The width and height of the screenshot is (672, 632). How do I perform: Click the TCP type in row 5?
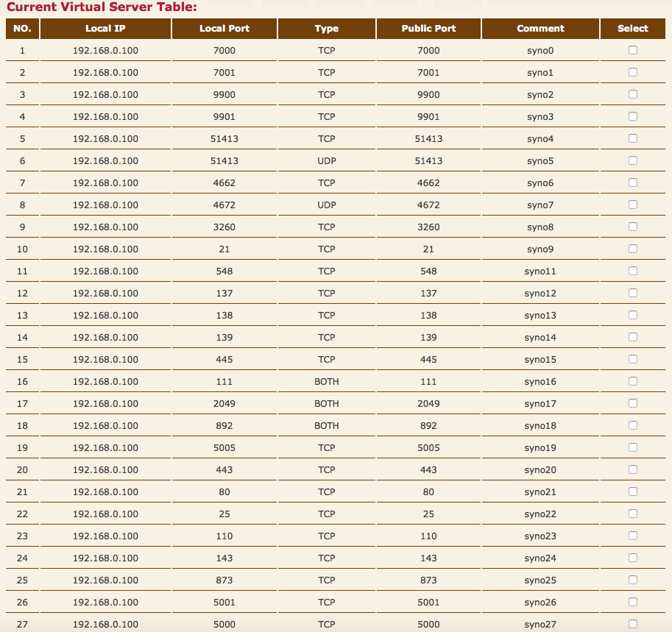pos(327,139)
